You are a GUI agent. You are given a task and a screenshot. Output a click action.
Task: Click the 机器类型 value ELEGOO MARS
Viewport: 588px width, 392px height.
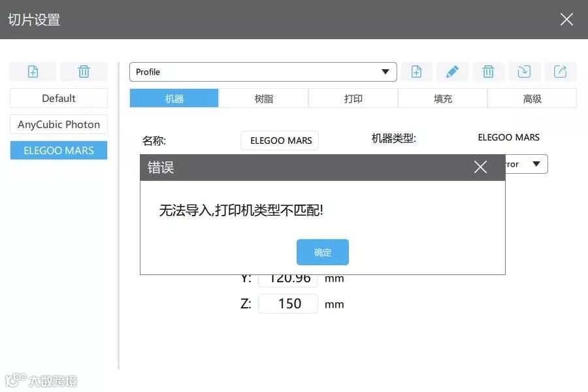coord(508,137)
